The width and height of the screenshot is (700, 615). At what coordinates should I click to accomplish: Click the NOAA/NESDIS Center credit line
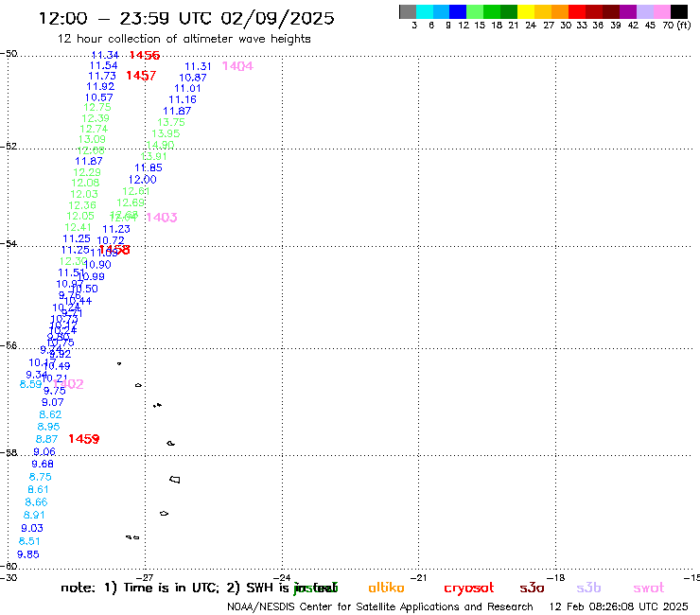coord(380,607)
